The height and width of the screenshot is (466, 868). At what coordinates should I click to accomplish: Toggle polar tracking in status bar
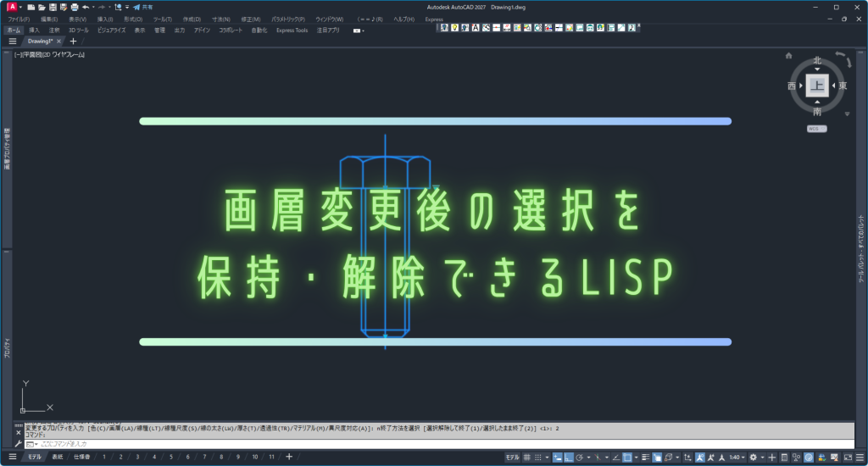point(579,457)
